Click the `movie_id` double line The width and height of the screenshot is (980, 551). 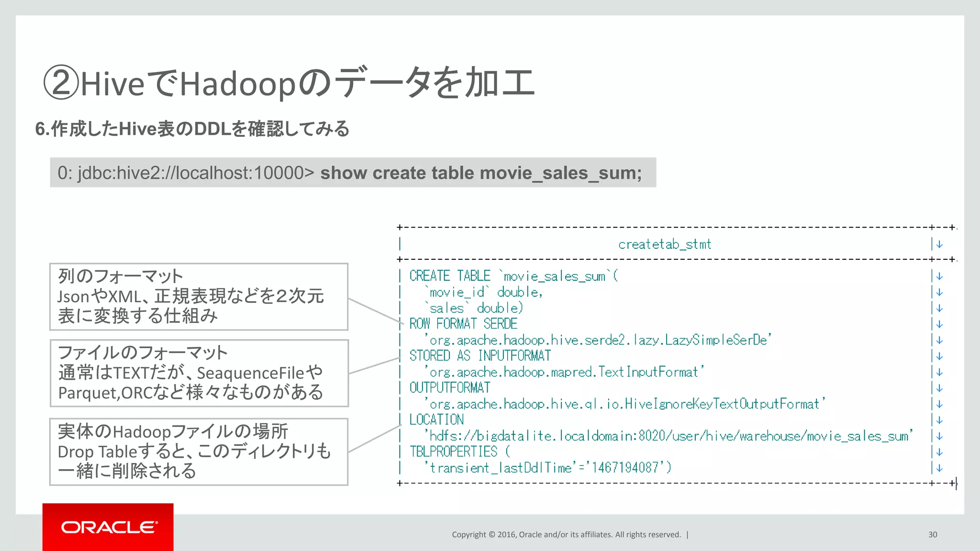[x=484, y=292]
